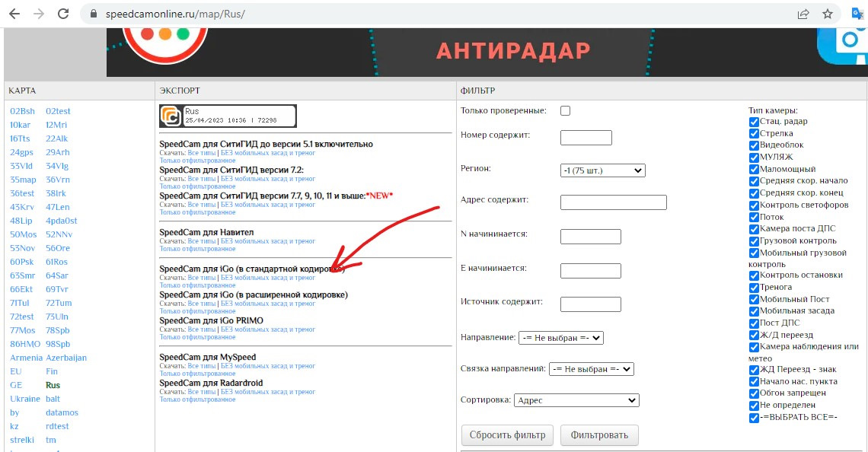Click the Номер содержит input field
Image resolution: width=868 pixels, height=452 pixels.
pos(586,137)
